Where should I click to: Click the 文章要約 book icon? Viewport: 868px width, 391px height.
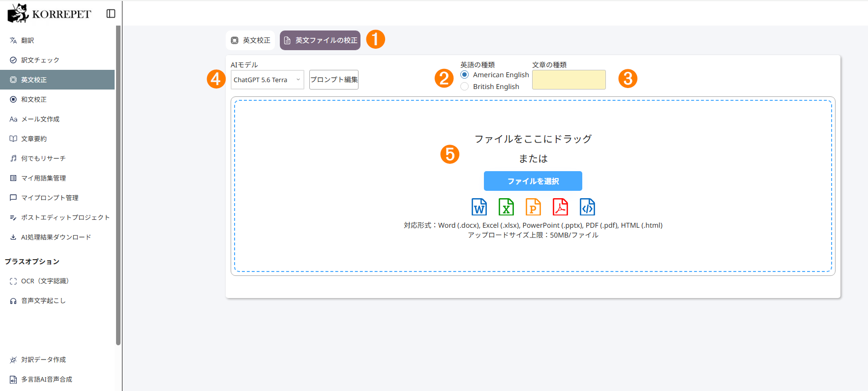click(13, 139)
